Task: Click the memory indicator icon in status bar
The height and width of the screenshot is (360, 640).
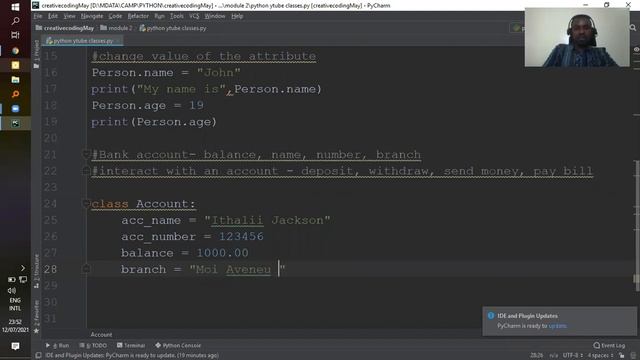Action: coord(633,356)
